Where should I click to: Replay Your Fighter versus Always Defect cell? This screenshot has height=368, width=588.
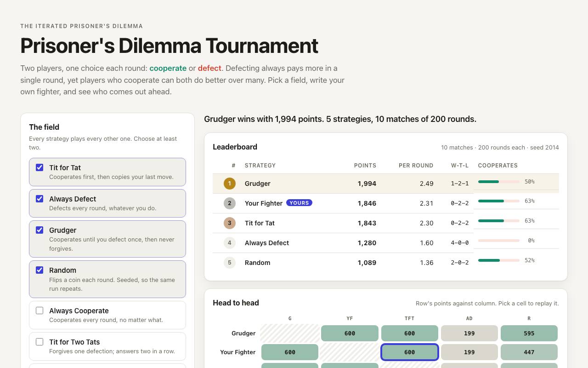[469, 352]
